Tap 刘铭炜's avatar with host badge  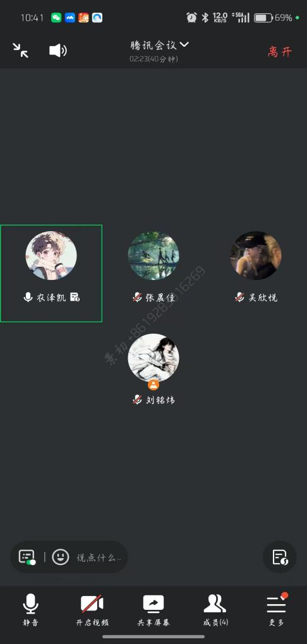tap(153, 358)
